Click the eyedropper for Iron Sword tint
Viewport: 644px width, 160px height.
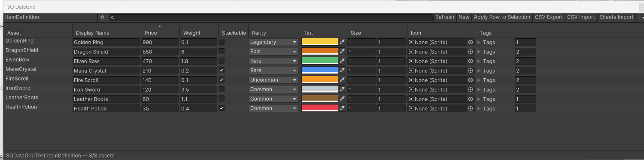pyautogui.click(x=342, y=89)
